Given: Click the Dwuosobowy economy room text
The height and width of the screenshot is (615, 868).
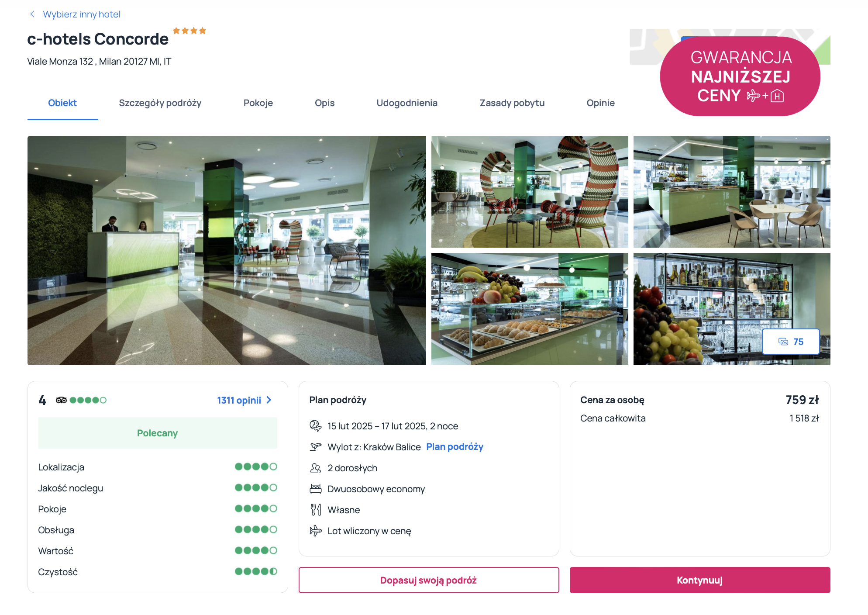Looking at the screenshot, I should tap(376, 489).
